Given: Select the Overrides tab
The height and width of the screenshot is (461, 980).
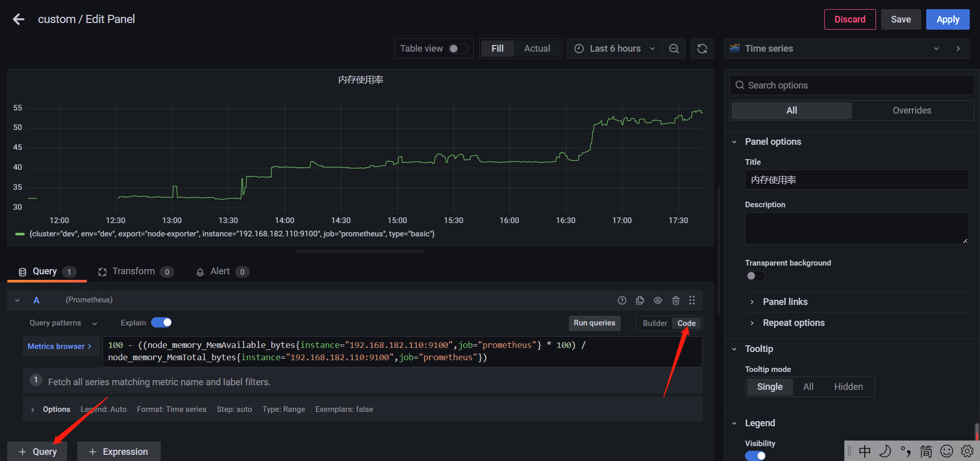Looking at the screenshot, I should 912,111.
